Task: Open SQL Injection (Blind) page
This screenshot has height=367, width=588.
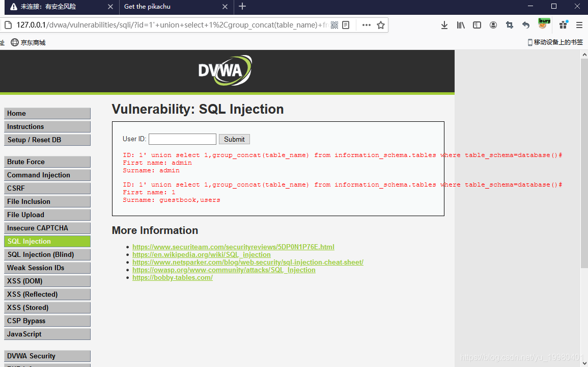Action: coord(47,255)
